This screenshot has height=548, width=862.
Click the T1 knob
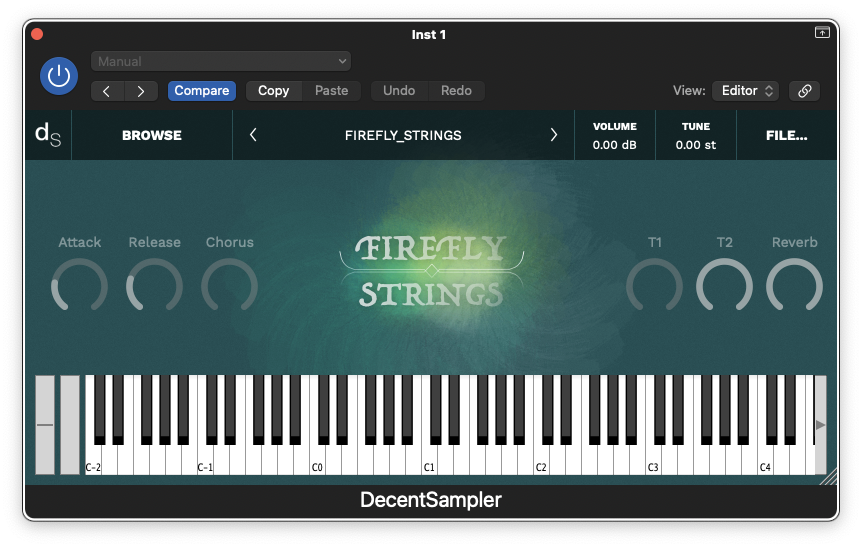pyautogui.click(x=654, y=286)
